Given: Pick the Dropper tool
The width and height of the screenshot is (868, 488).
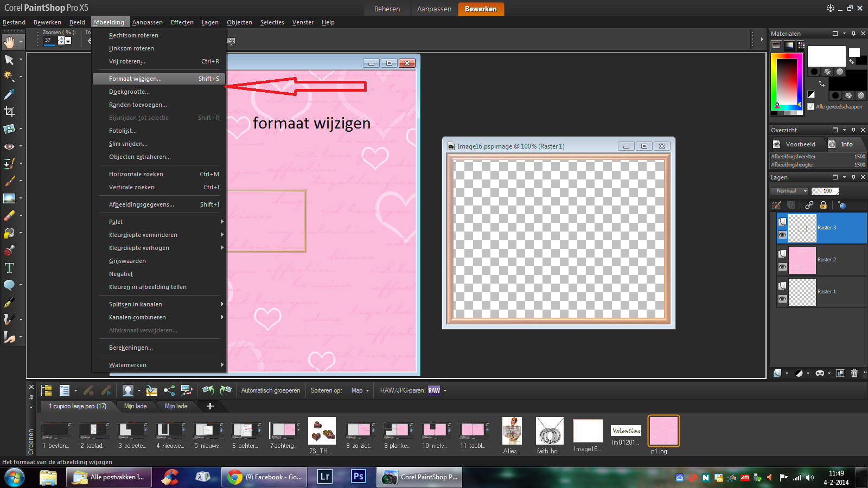Looking at the screenshot, I should click(x=9, y=94).
